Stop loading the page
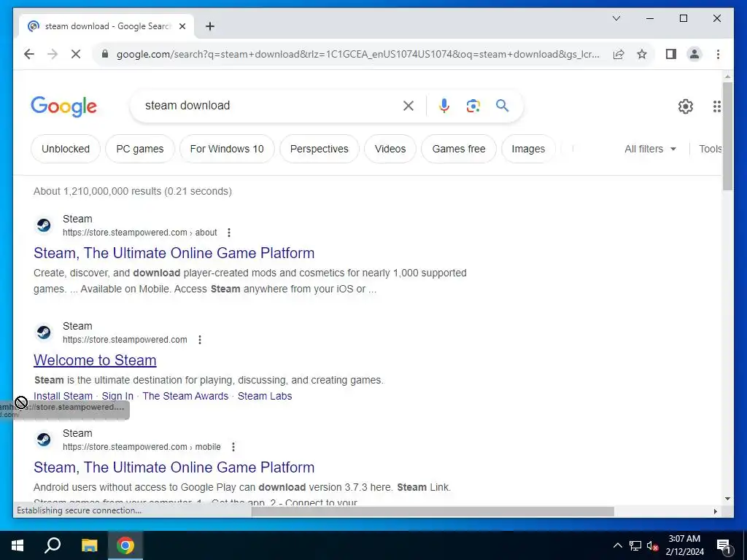The height and width of the screenshot is (560, 747). [76, 54]
